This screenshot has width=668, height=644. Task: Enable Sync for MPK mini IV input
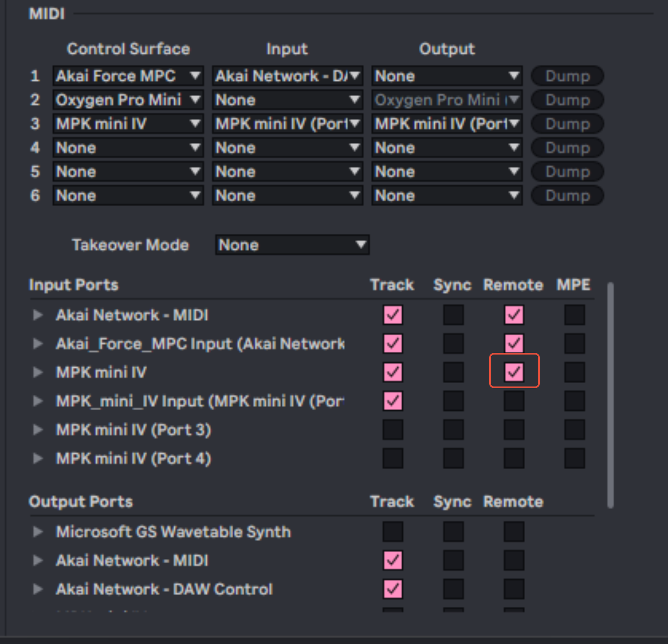click(454, 372)
